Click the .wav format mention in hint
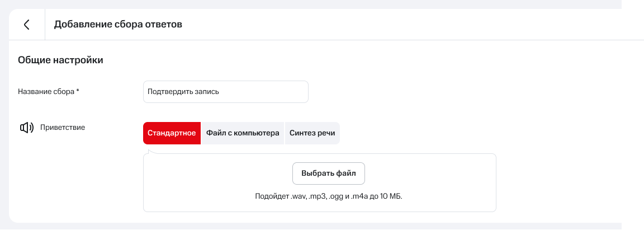 [x=299, y=197]
